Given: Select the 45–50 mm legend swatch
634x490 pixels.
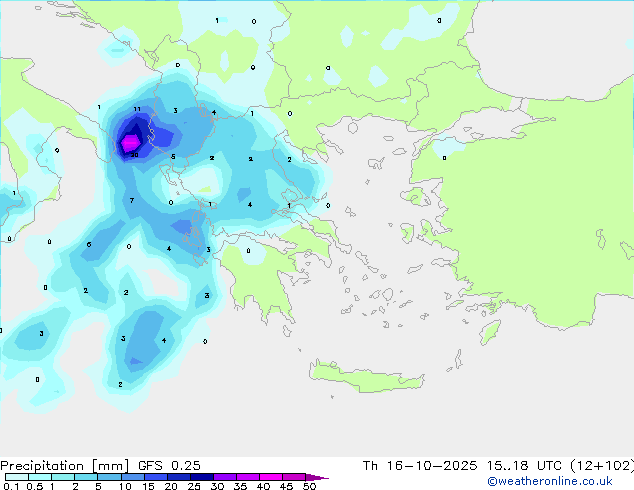Looking at the screenshot, I should (x=294, y=477).
